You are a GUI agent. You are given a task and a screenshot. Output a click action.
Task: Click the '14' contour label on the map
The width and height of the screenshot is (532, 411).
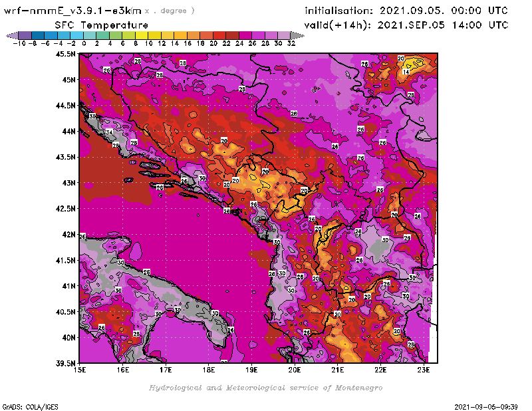(406, 72)
